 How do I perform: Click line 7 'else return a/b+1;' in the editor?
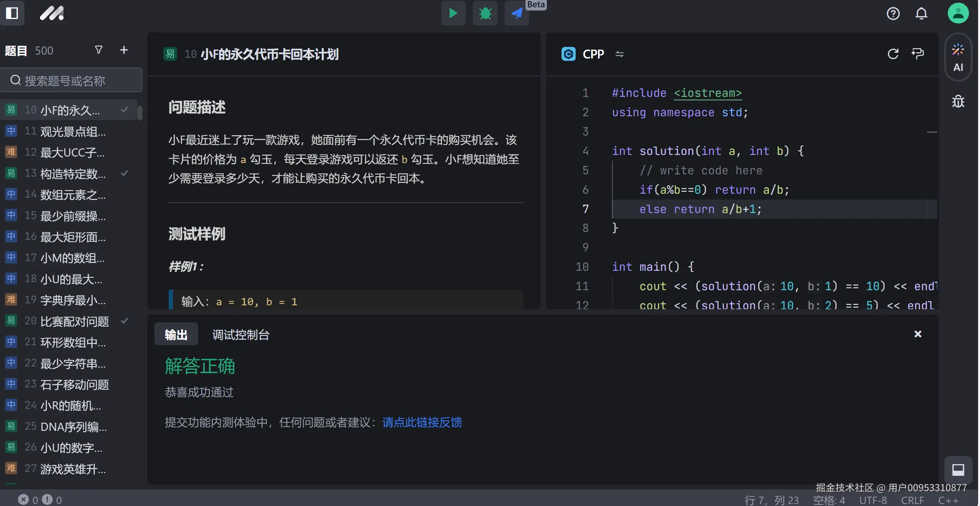click(700, 209)
